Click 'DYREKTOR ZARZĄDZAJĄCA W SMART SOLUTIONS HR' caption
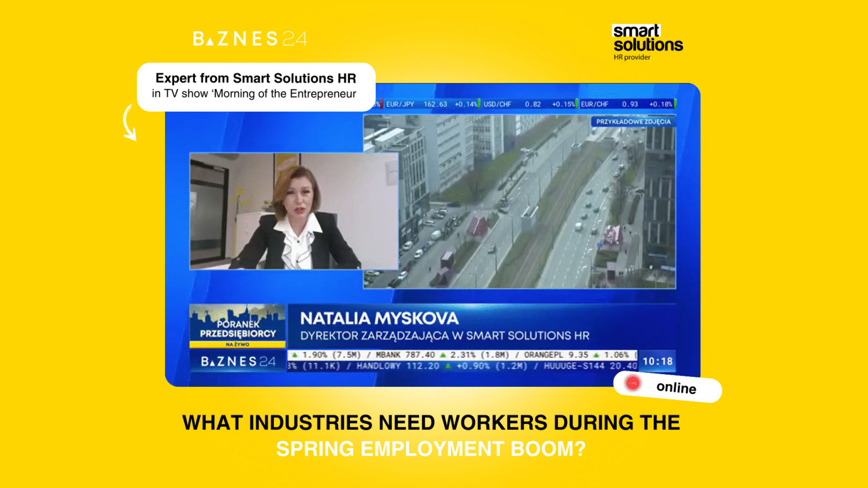This screenshot has width=868, height=488. 445,336
